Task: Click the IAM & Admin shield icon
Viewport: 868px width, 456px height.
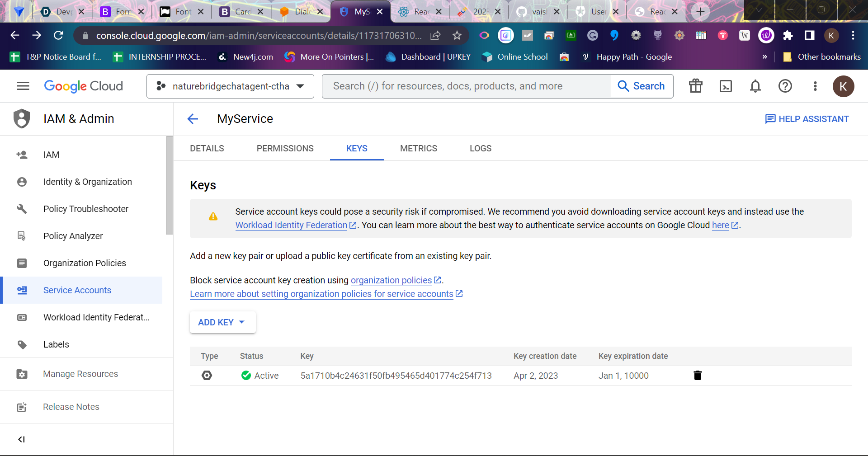Action: [x=22, y=118]
